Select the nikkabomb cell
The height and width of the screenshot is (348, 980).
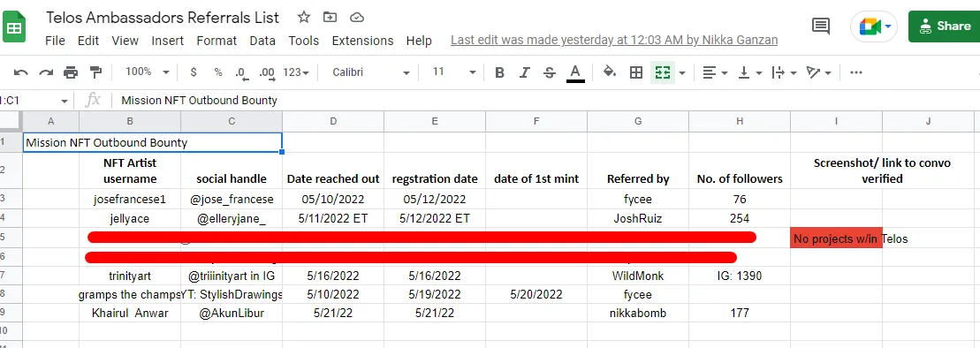coord(638,313)
